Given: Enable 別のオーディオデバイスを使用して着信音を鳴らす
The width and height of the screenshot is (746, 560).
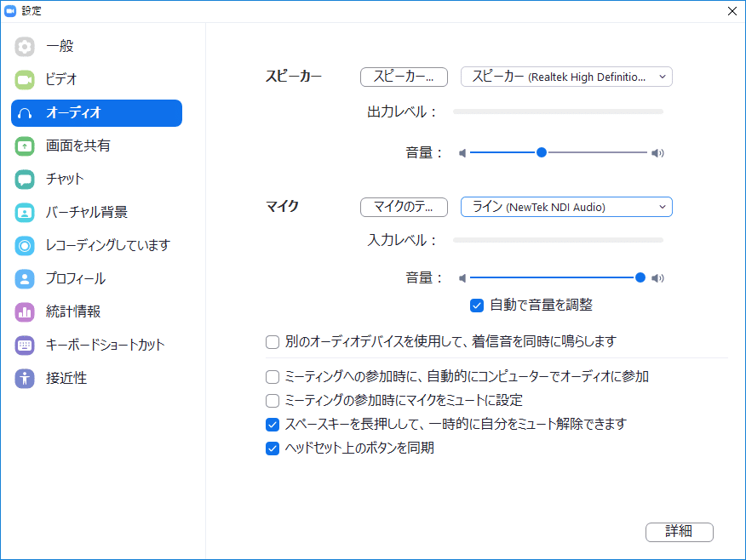Looking at the screenshot, I should pyautogui.click(x=272, y=341).
